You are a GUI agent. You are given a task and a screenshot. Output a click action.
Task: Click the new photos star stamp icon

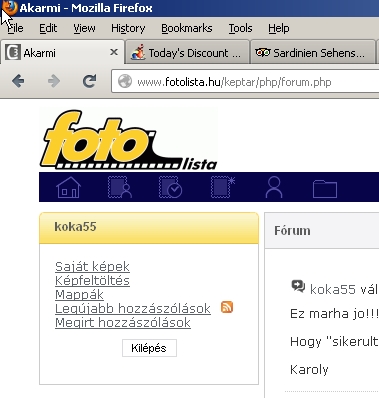click(223, 187)
